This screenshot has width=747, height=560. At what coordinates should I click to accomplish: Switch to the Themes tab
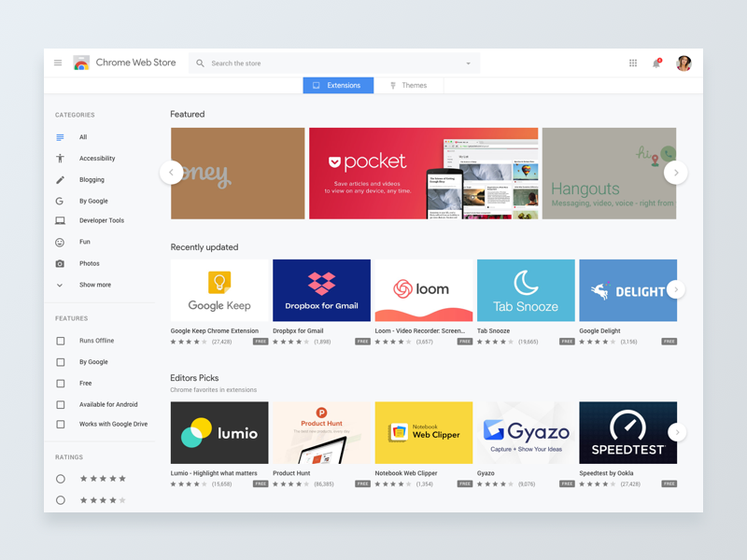coord(411,84)
